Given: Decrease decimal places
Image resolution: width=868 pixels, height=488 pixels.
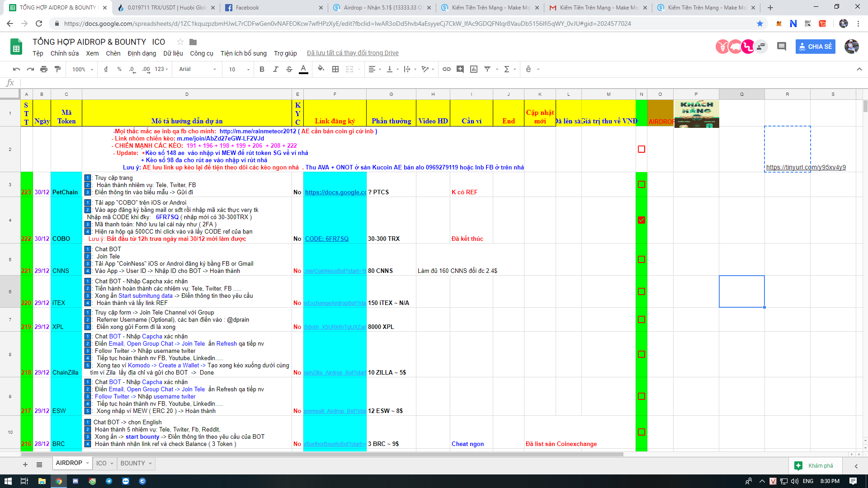Looking at the screenshot, I should tap(132, 69).
